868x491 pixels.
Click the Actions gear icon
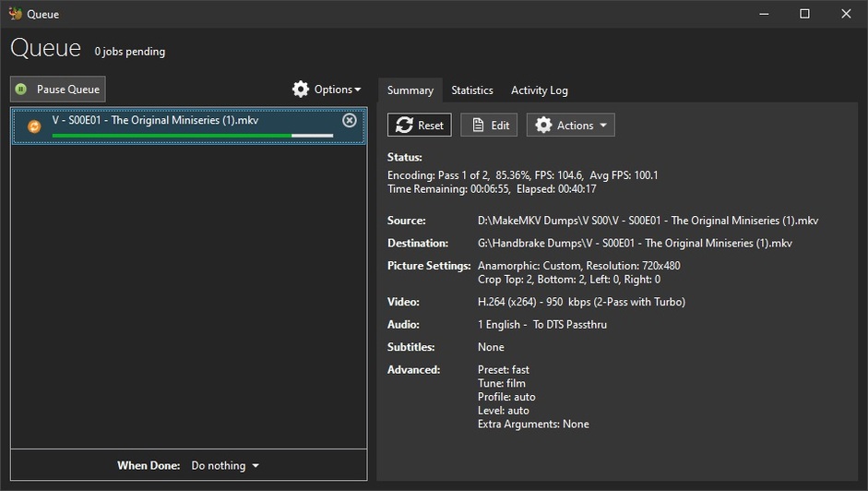tap(543, 126)
